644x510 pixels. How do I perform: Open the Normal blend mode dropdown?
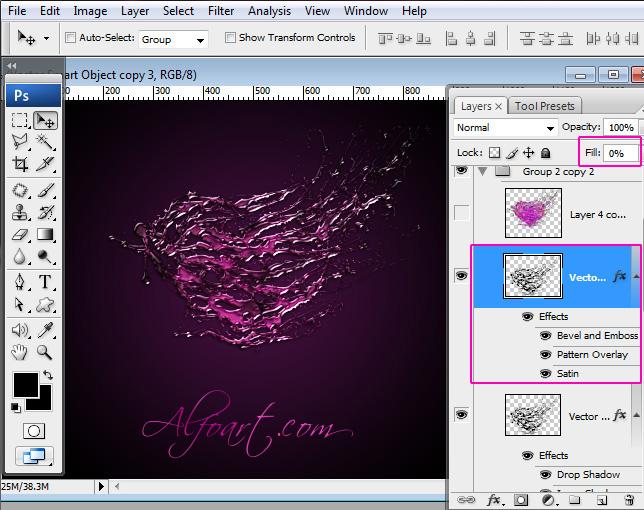505,128
